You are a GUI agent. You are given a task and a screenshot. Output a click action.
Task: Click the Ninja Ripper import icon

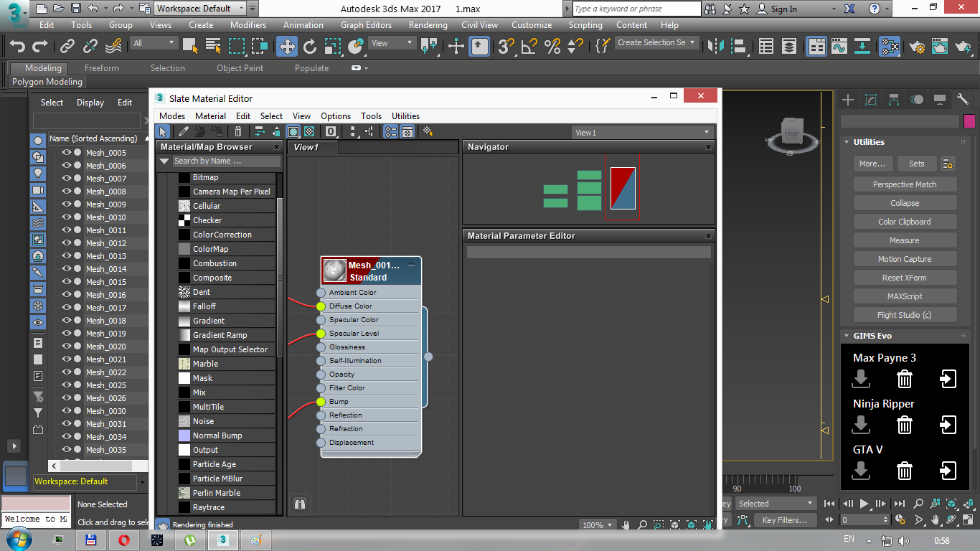click(x=948, y=425)
